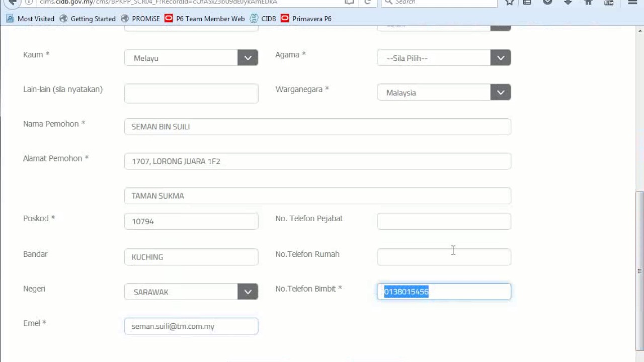The width and height of the screenshot is (644, 362).
Task: Click the 'Warganegara *' label
Action: click(302, 89)
